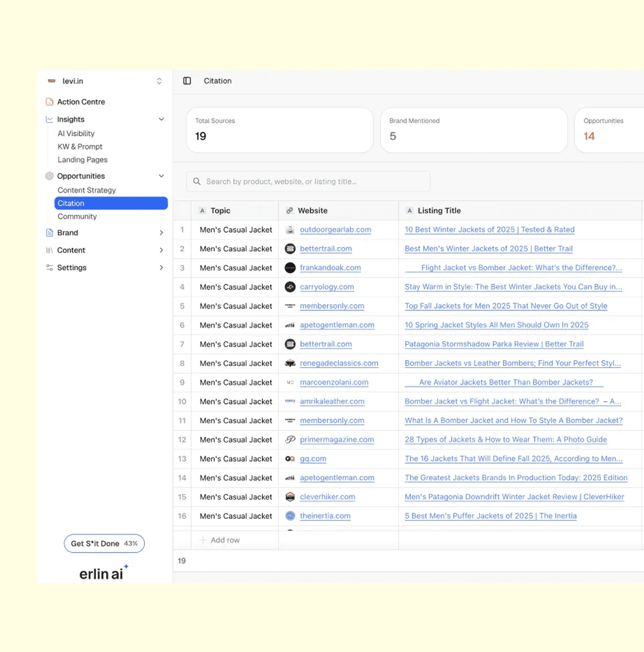
Task: Click the primermagazine.com favicon
Action: click(x=290, y=439)
